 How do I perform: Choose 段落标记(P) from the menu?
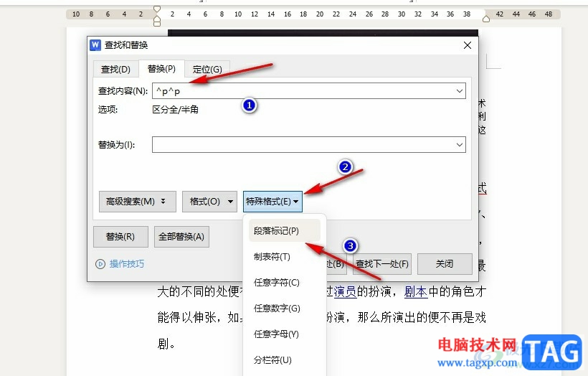pyautogui.click(x=284, y=230)
